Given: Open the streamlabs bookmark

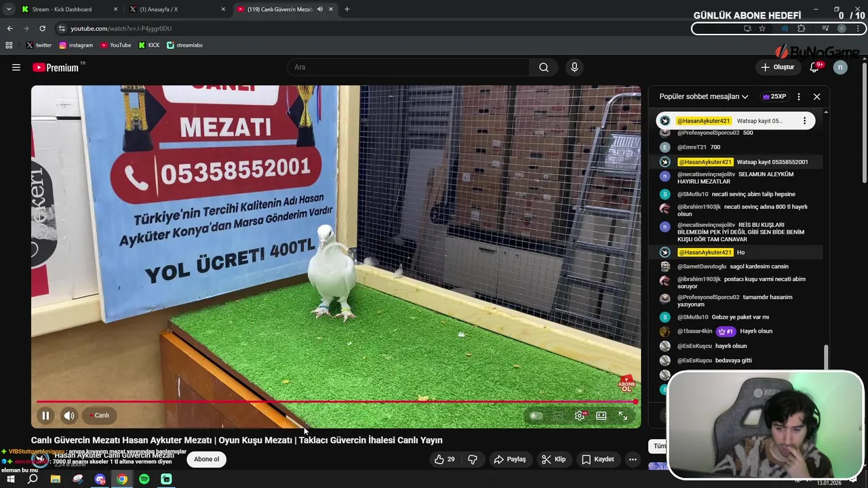Looking at the screenshot, I should point(184,45).
